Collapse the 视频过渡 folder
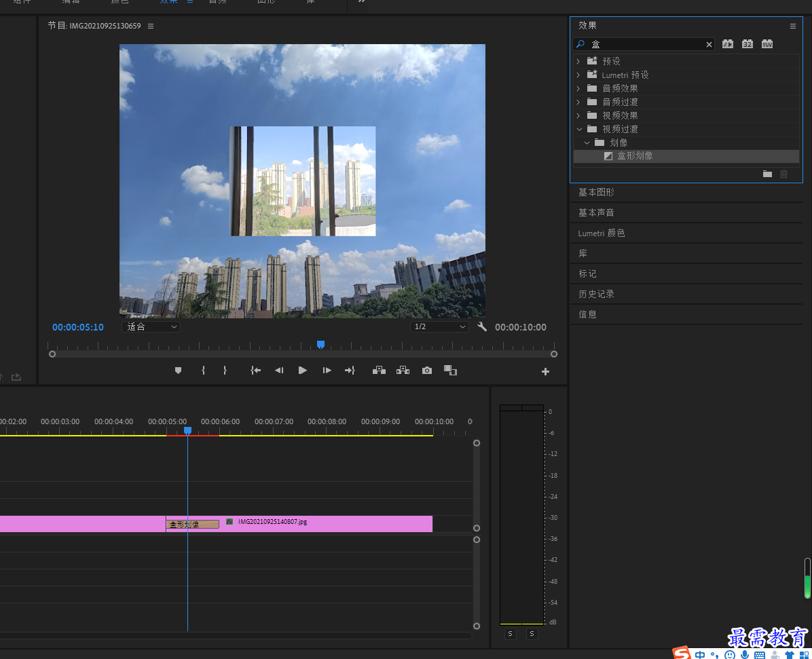The width and height of the screenshot is (812, 659). point(580,129)
